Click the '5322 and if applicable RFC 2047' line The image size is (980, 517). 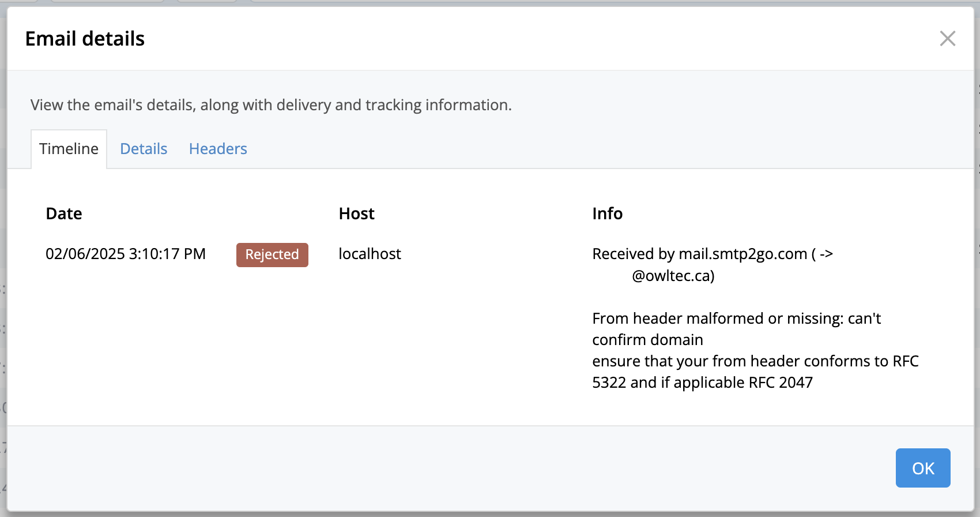(x=703, y=383)
